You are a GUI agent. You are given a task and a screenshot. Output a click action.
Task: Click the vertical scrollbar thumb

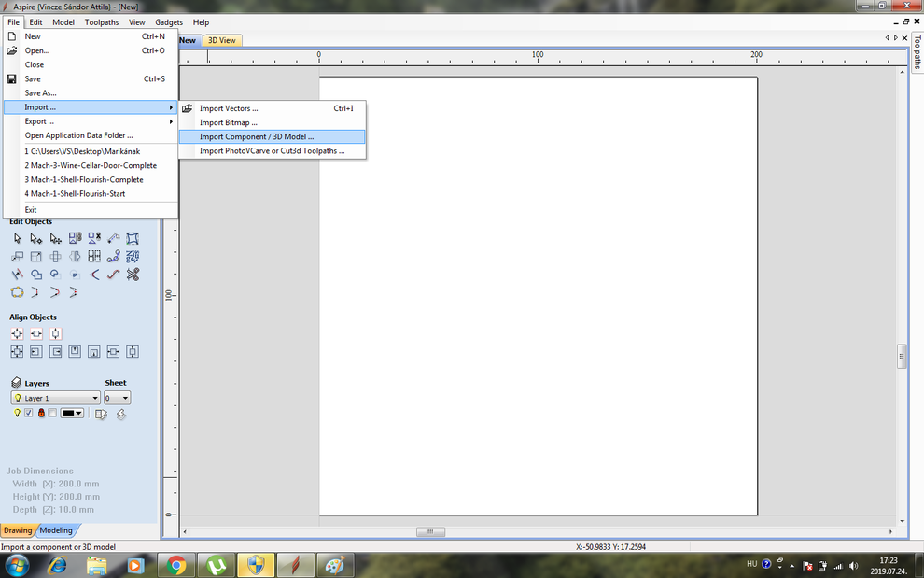click(902, 357)
